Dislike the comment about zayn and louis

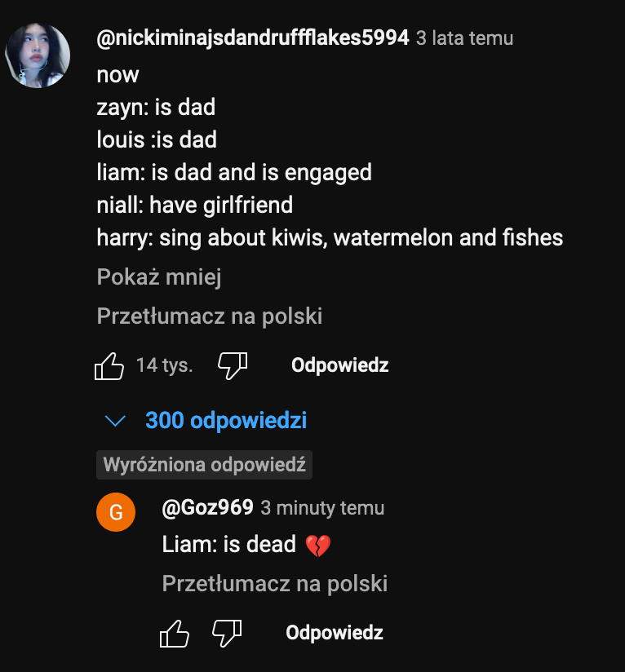tap(233, 366)
